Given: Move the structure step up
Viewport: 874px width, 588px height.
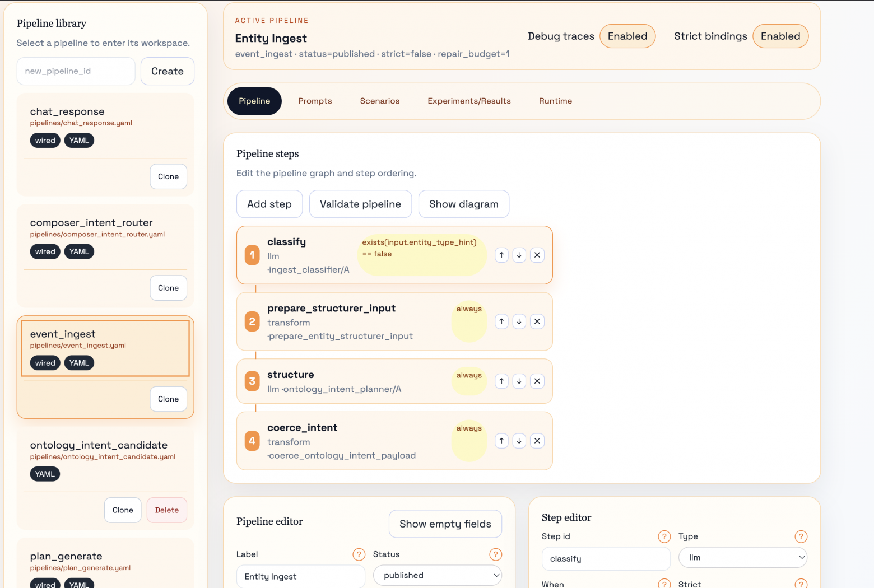Looking at the screenshot, I should pos(501,381).
